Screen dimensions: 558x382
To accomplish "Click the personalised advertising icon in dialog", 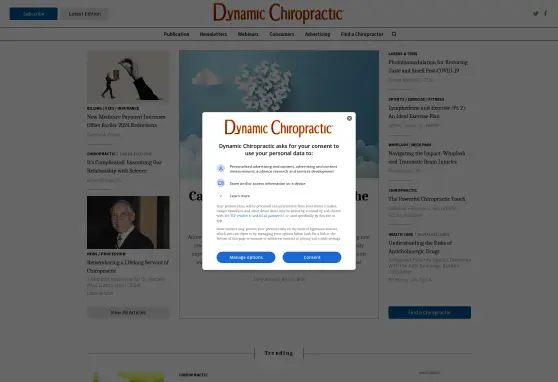I will click(221, 168).
